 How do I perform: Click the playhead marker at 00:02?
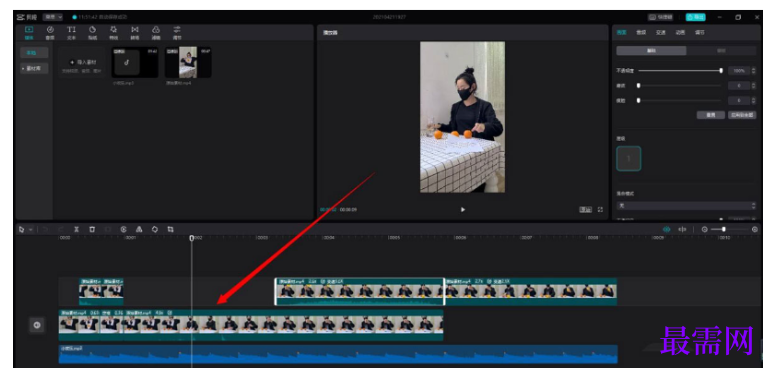pos(192,238)
